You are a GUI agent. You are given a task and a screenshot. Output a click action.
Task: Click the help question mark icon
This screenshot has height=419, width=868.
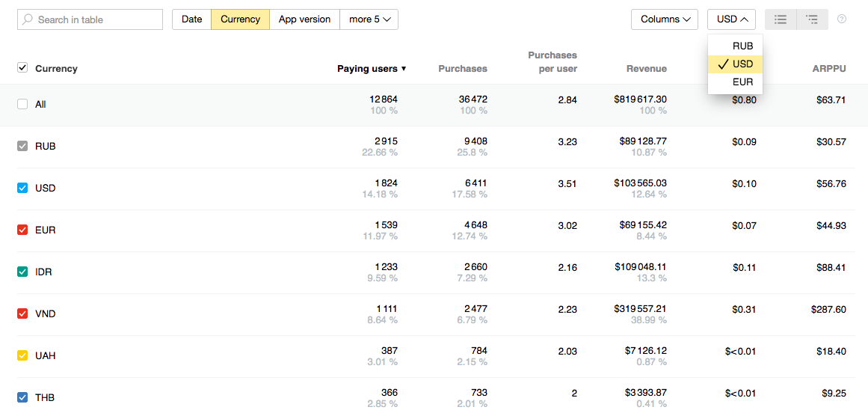pos(842,19)
